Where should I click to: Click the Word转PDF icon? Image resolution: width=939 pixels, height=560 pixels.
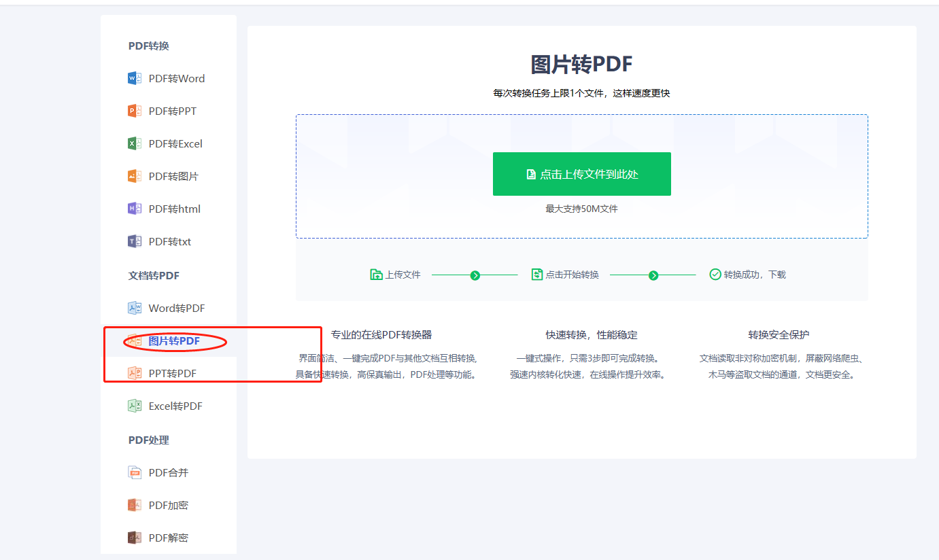coord(135,308)
